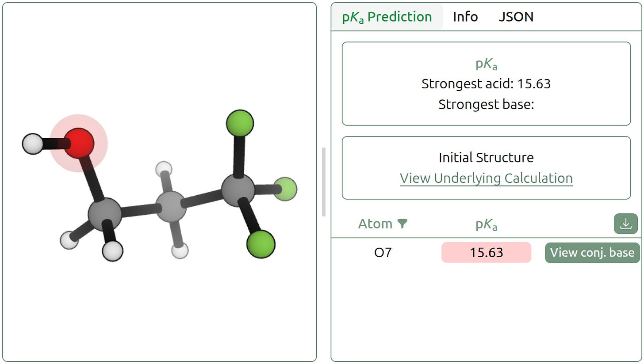Click the funnel icon beside Atom header

tap(402, 224)
